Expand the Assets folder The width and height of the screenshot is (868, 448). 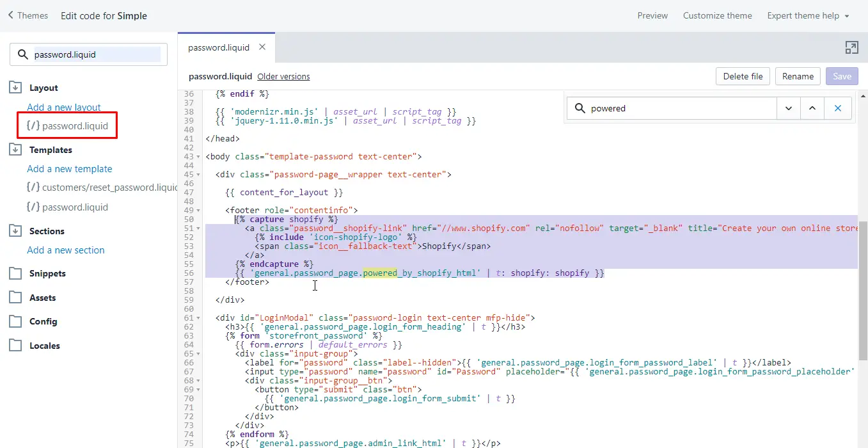16,298
